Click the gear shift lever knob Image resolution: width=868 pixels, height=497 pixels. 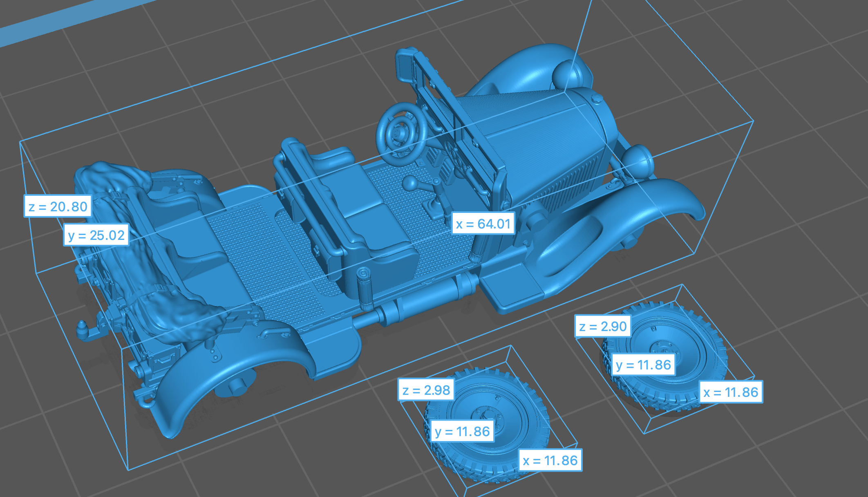pyautogui.click(x=410, y=183)
